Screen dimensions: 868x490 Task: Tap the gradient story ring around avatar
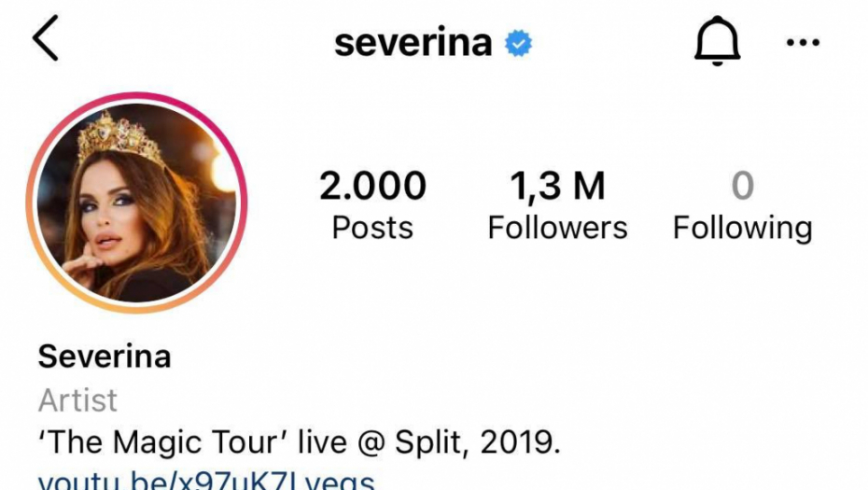click(136, 95)
